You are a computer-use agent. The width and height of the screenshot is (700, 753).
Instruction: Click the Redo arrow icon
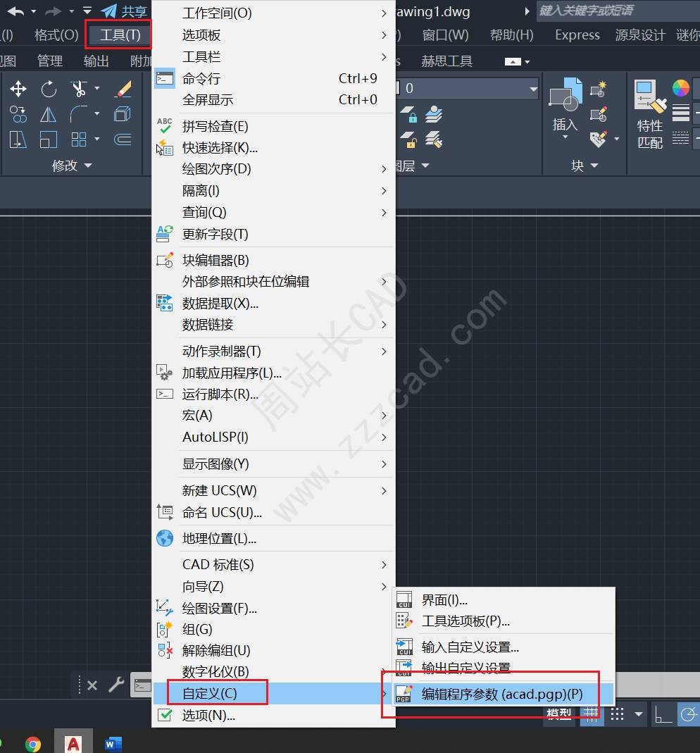pos(54,11)
